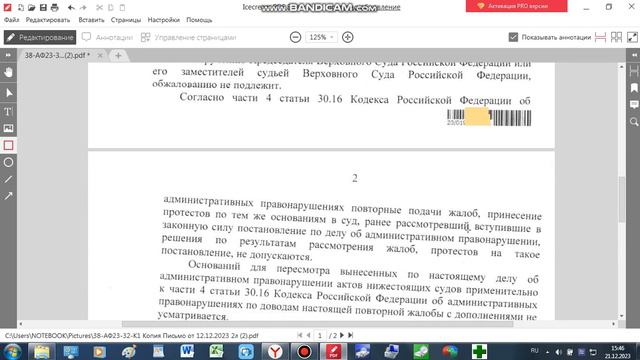Open Управление страницами mode

point(188,37)
